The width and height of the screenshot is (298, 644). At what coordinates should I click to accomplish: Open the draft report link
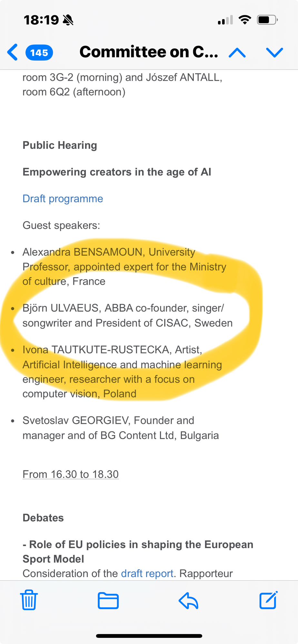147,573
